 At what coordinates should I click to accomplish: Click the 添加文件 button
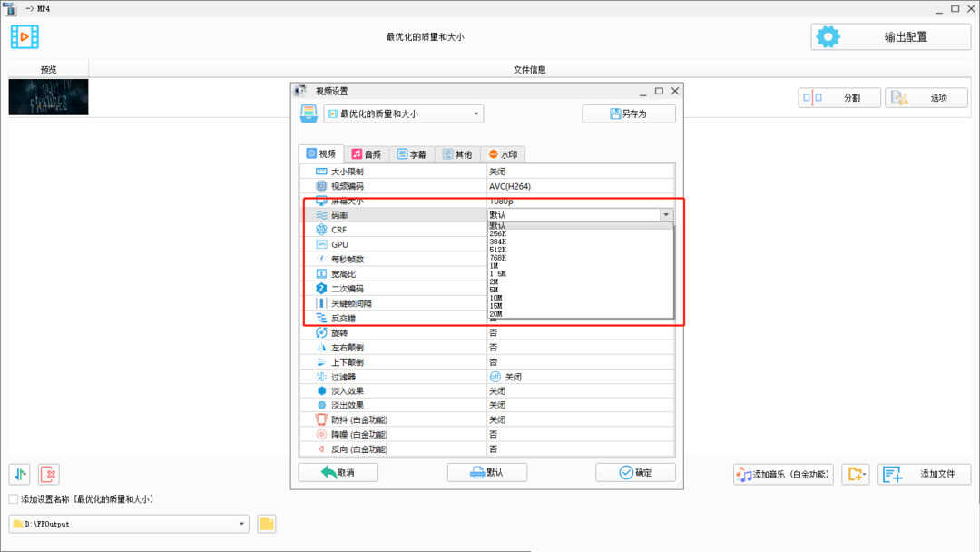(x=925, y=475)
